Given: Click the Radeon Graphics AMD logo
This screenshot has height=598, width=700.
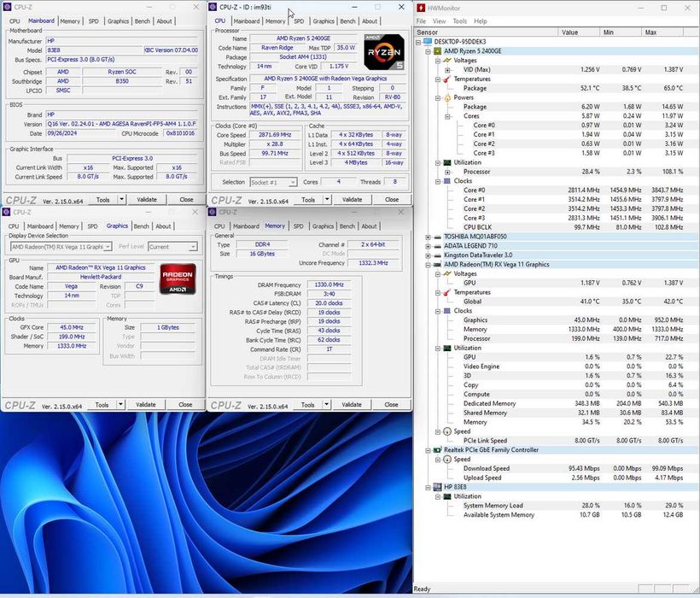Looking at the screenshot, I should click(178, 279).
